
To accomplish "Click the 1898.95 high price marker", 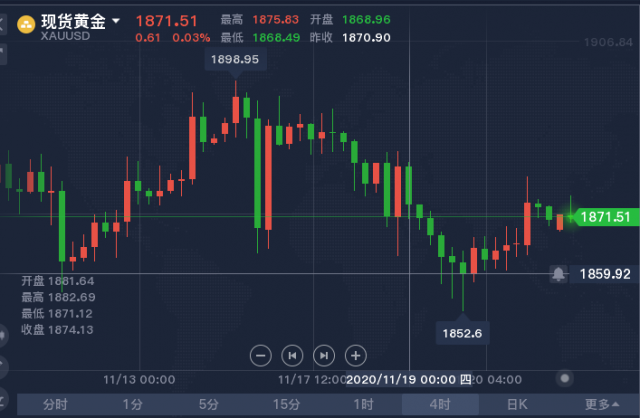I will [x=235, y=59].
